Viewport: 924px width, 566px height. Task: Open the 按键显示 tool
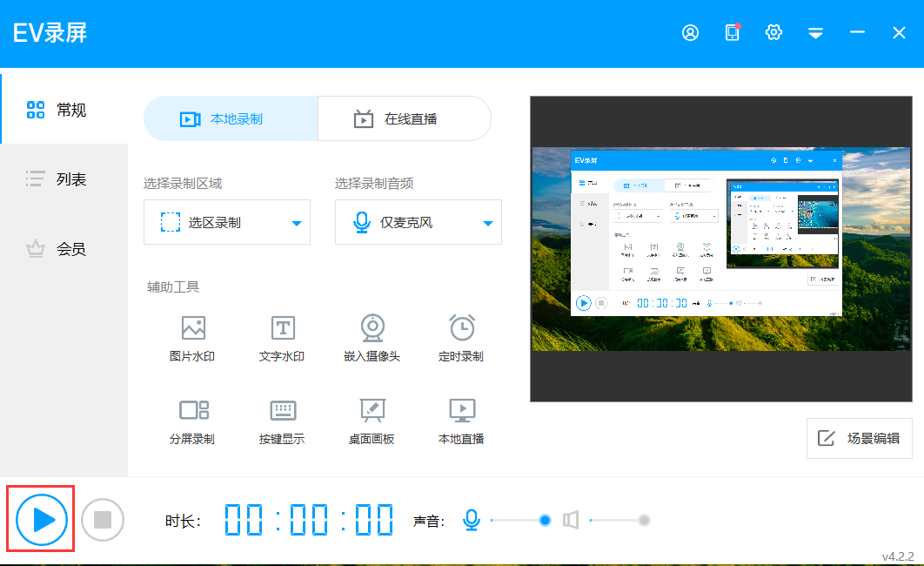point(282,421)
